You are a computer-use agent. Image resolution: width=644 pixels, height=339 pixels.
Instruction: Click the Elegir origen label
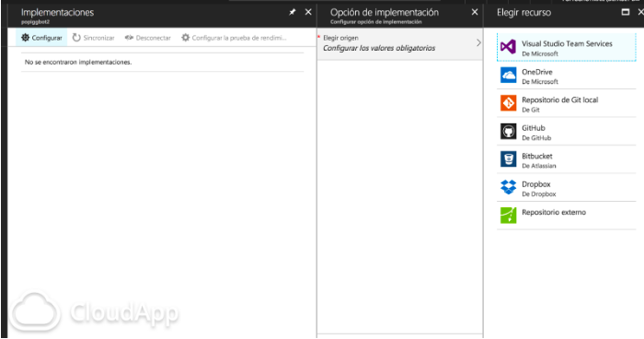point(340,38)
